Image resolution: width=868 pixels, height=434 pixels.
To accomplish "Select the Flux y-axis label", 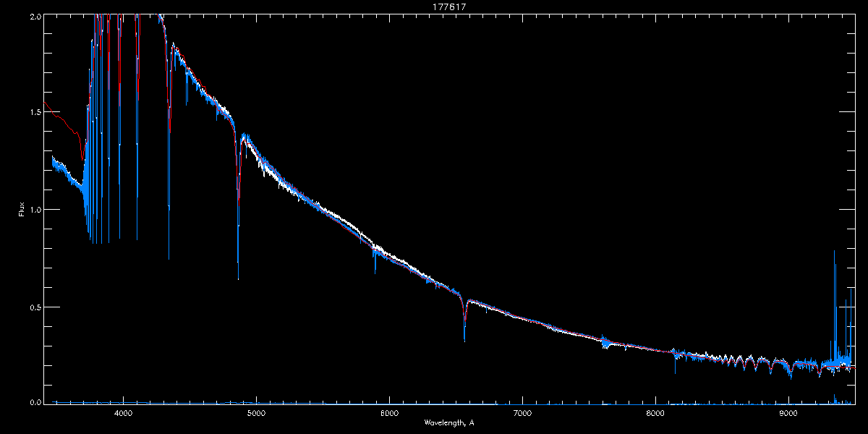I will 22,209.
